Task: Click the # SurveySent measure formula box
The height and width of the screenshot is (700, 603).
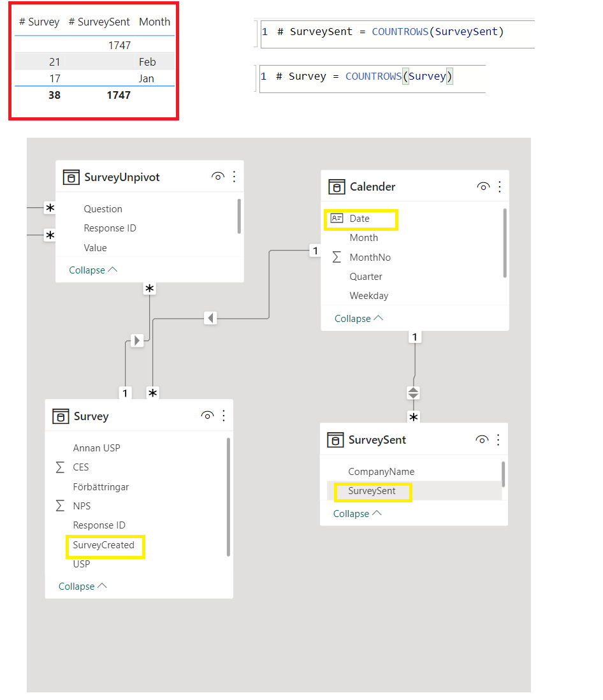Action: tap(397, 34)
